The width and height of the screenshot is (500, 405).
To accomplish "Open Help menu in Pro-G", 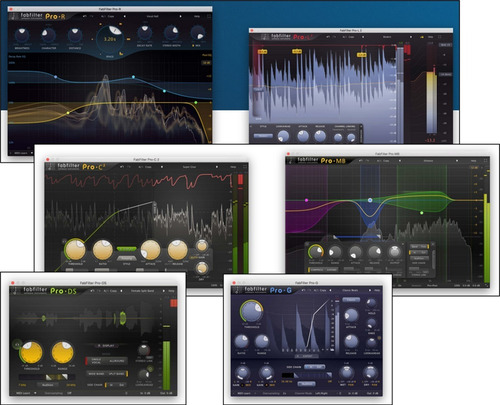I will [377, 290].
